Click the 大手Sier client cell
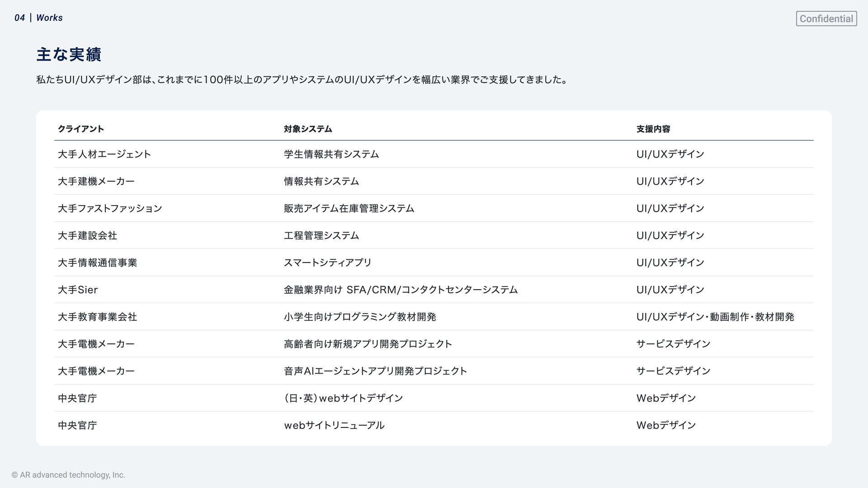868x488 pixels. tap(78, 290)
